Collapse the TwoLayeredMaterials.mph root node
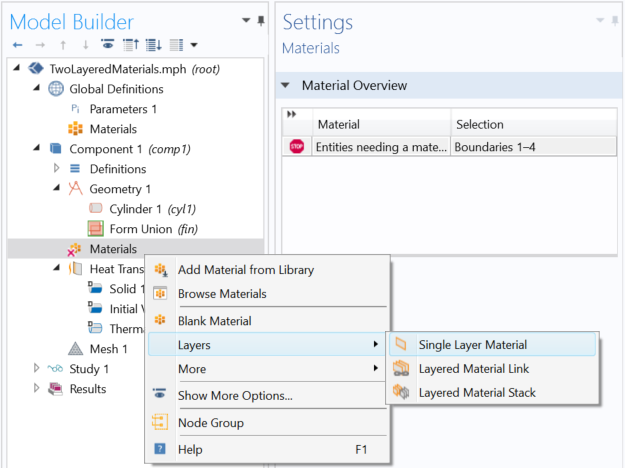The image size is (625, 468). [x=17, y=68]
